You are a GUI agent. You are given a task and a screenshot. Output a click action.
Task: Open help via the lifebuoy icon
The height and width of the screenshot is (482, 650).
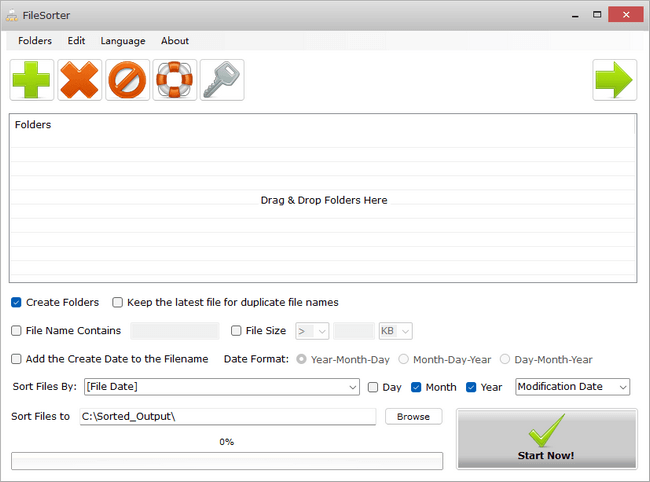coord(175,80)
